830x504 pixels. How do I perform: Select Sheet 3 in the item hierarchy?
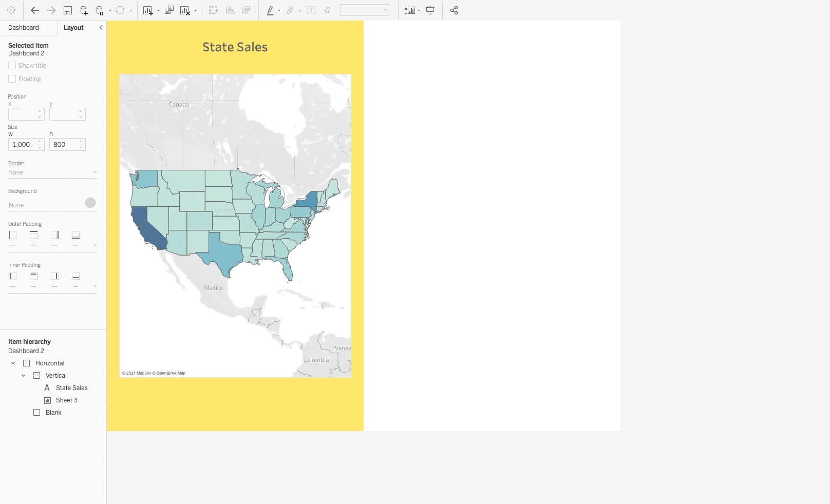[x=67, y=400]
